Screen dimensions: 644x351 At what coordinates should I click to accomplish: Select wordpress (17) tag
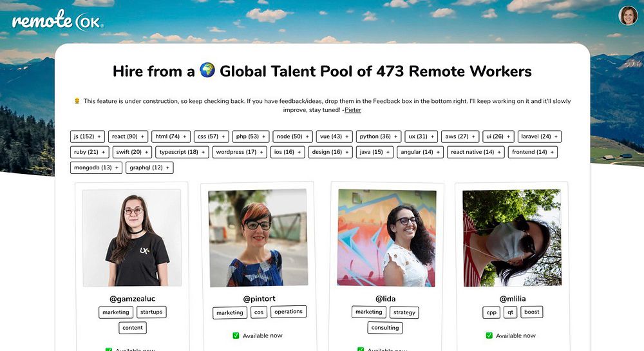(x=240, y=152)
